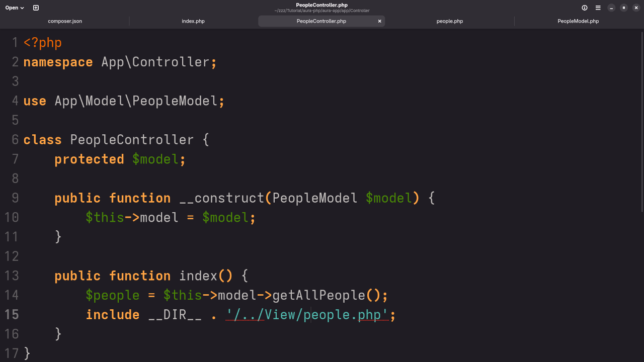Click the 'namespace App\Controller;' line
The width and height of the screenshot is (644, 362).
point(120,62)
